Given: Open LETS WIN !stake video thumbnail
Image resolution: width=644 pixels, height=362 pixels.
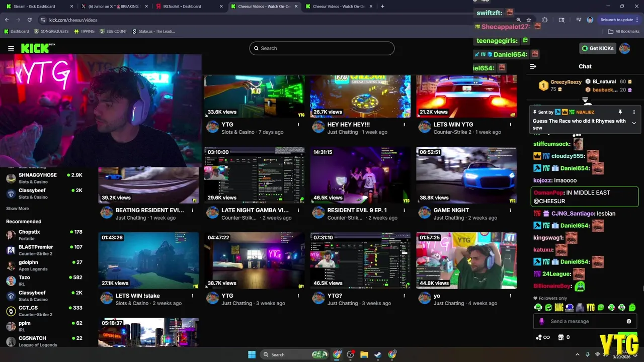Looking at the screenshot, I should [148, 260].
